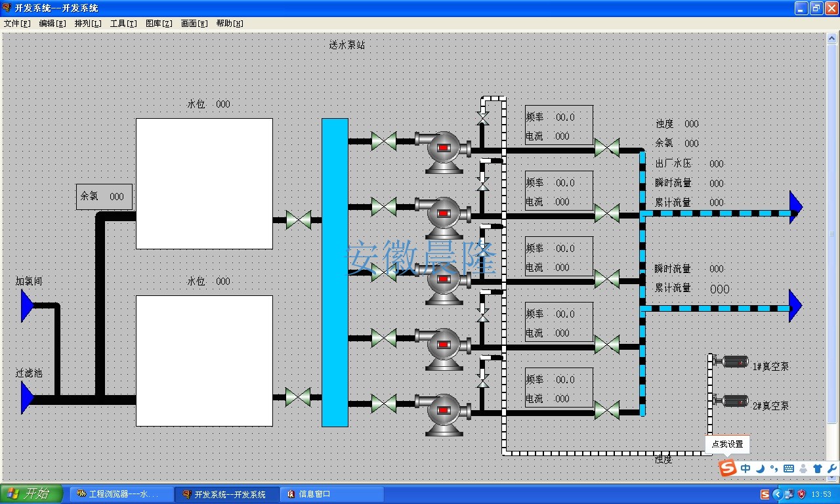Select inlet valve before the second pump

tap(384, 207)
